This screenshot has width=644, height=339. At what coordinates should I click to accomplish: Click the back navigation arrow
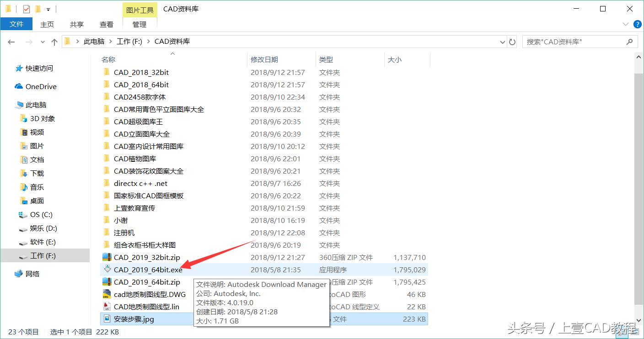11,42
